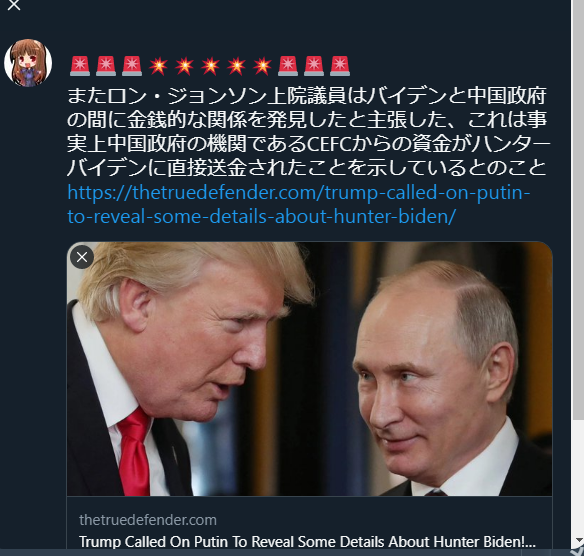The image size is (584, 556).
Task: Close the tweet compose dialog
Action: coord(14,5)
